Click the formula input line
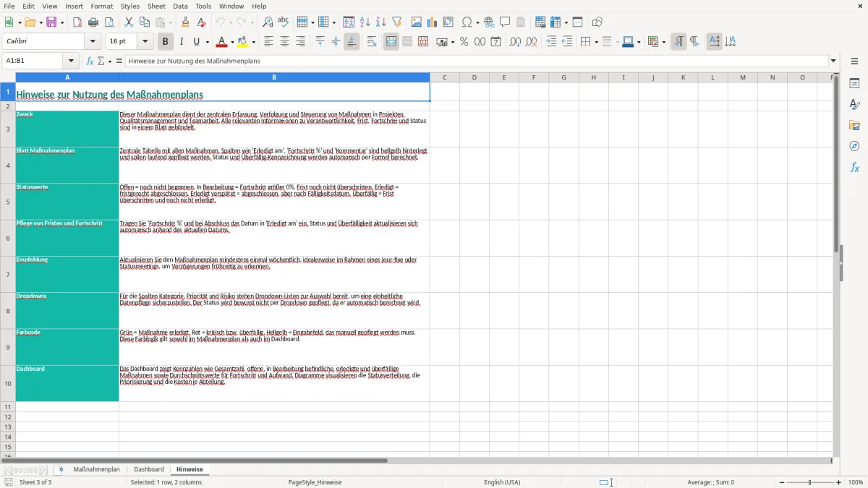868x488 pixels. (477, 61)
